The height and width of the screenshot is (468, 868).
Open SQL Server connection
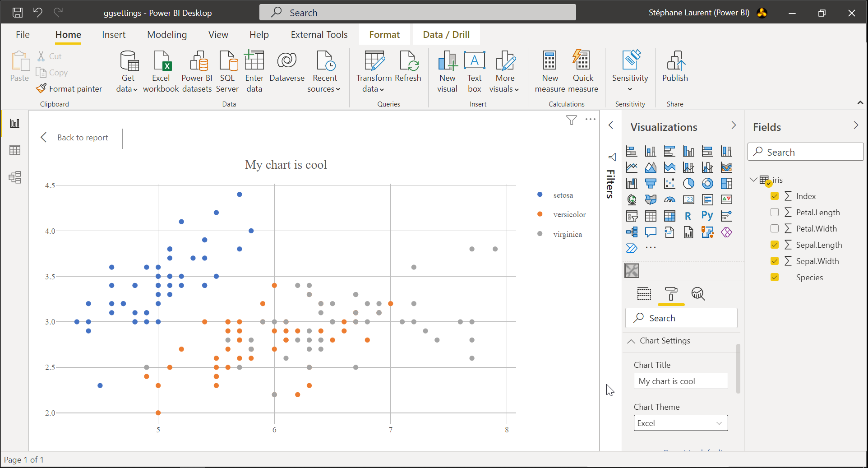click(227, 72)
